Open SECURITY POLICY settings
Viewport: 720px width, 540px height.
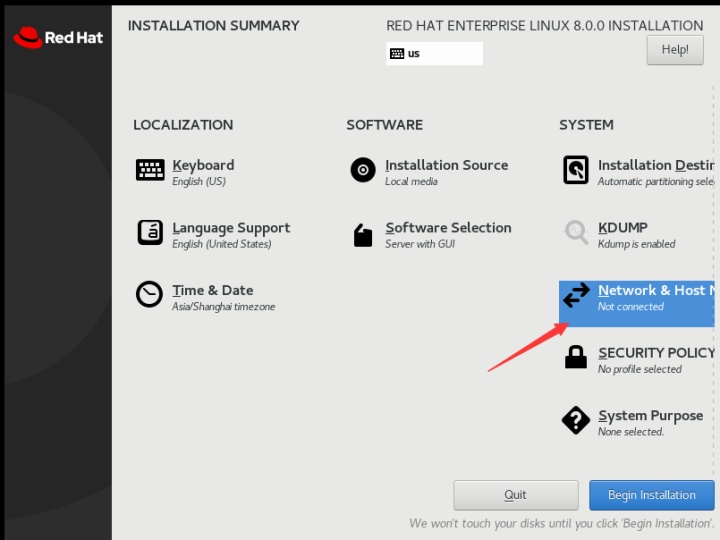click(656, 353)
